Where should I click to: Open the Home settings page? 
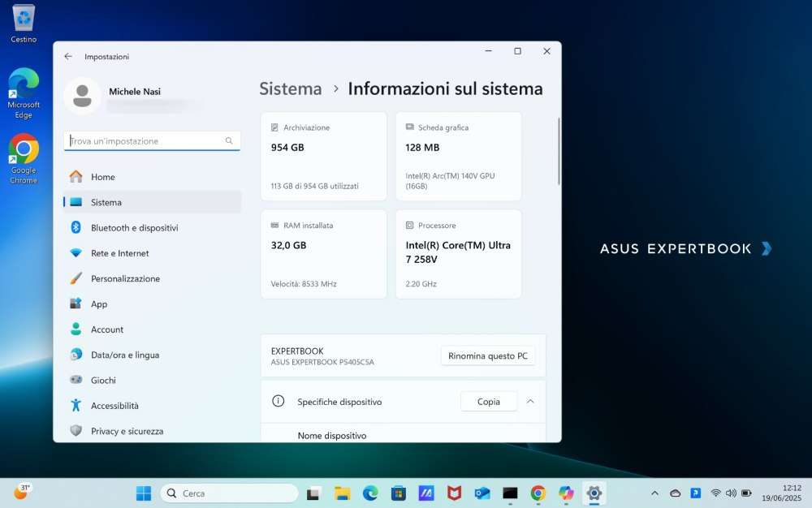(x=102, y=177)
